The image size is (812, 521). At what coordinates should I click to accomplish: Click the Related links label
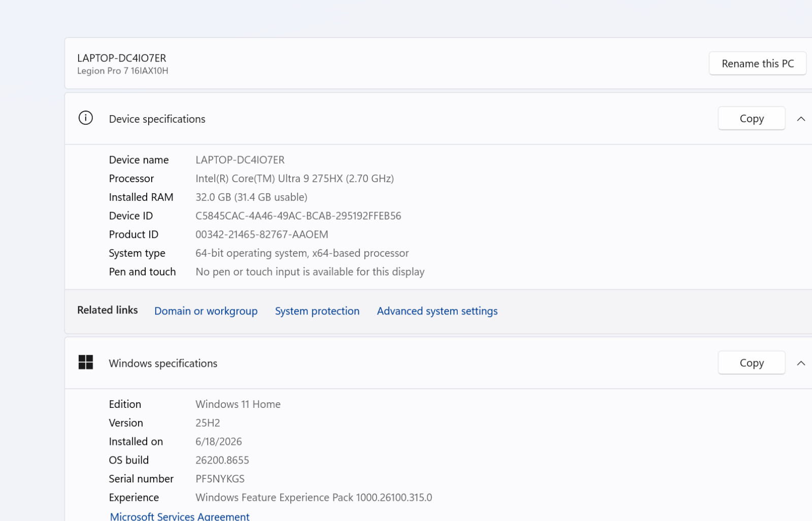click(x=108, y=310)
